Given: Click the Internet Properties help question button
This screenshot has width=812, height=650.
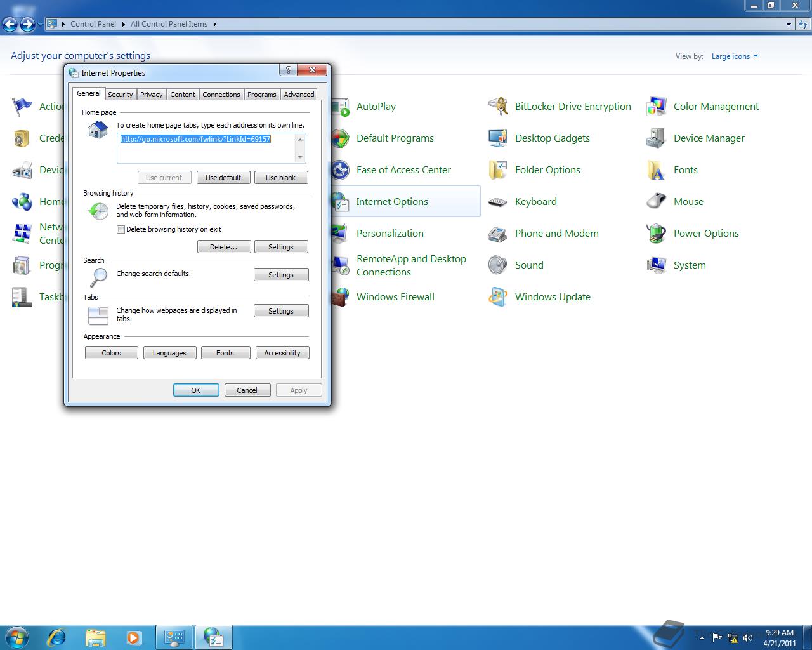Looking at the screenshot, I should [x=288, y=70].
